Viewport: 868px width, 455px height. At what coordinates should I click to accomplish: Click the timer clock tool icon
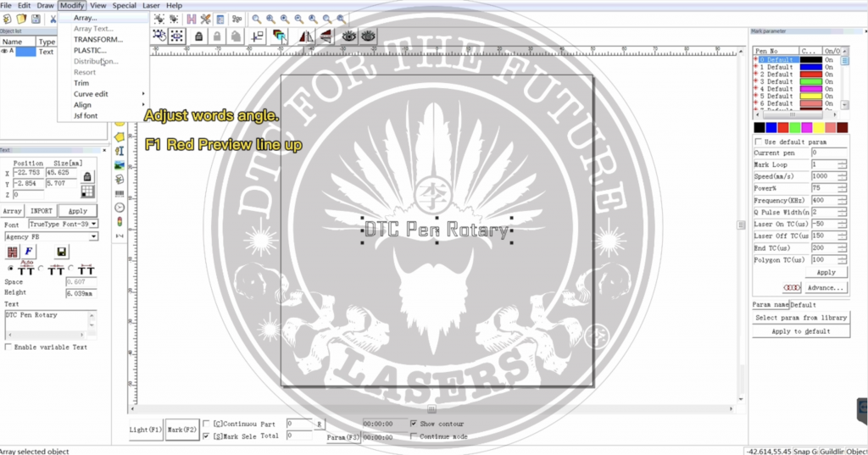(x=120, y=207)
